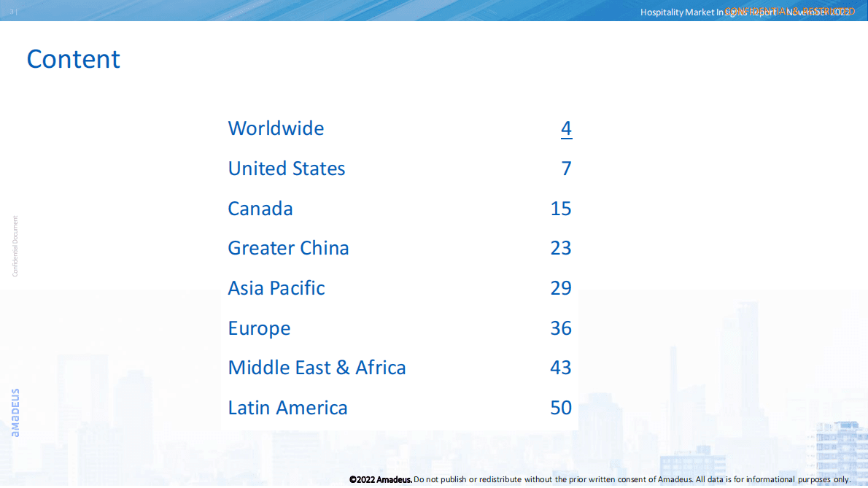Open the Greater China section
The width and height of the screenshot is (868, 488).
coord(288,248)
